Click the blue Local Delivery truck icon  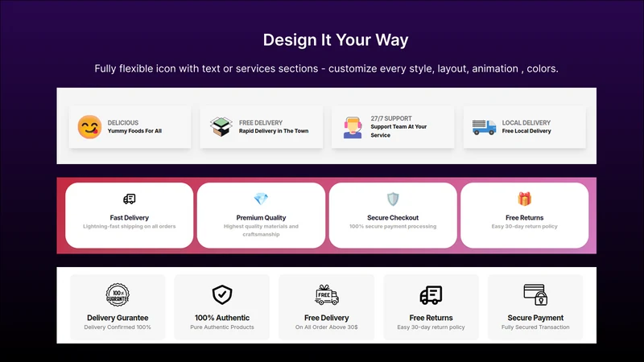[484, 127]
